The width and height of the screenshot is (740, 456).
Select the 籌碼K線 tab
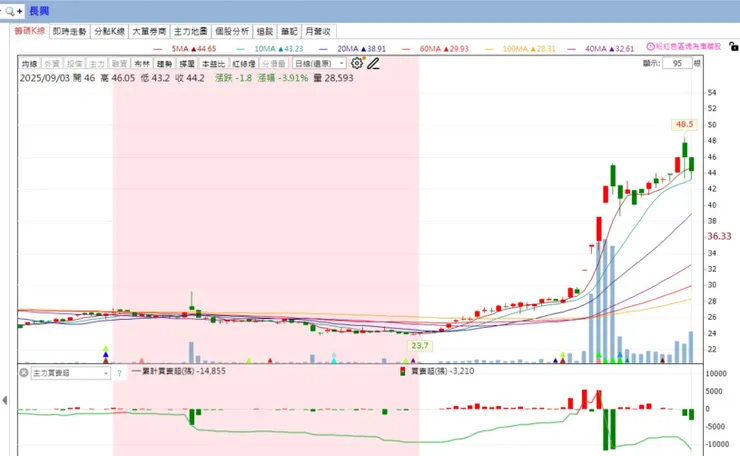pos(29,31)
